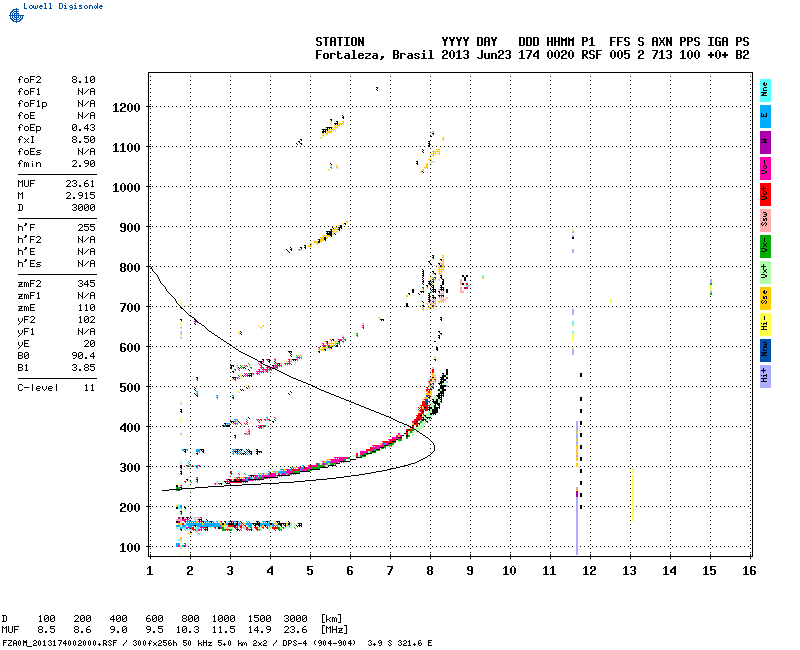This screenshot has width=800, height=650.
Task: Click the day number 174 in header
Action: 529,55
